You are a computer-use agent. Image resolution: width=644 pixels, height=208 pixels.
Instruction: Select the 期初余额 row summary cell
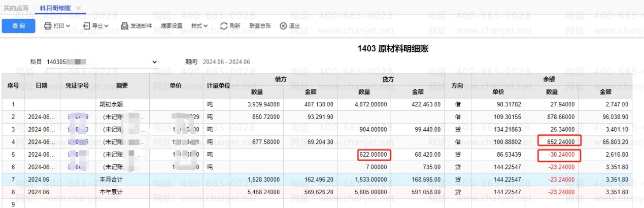tap(122, 104)
